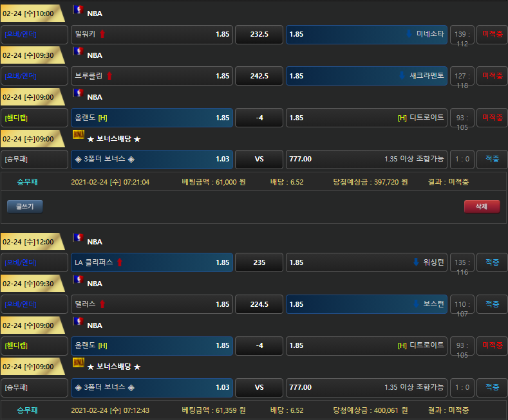Click the NBA logo above the LA 클리퍼스 match
Image resolution: width=508 pixels, height=420 pixels.
pyautogui.click(x=78, y=239)
